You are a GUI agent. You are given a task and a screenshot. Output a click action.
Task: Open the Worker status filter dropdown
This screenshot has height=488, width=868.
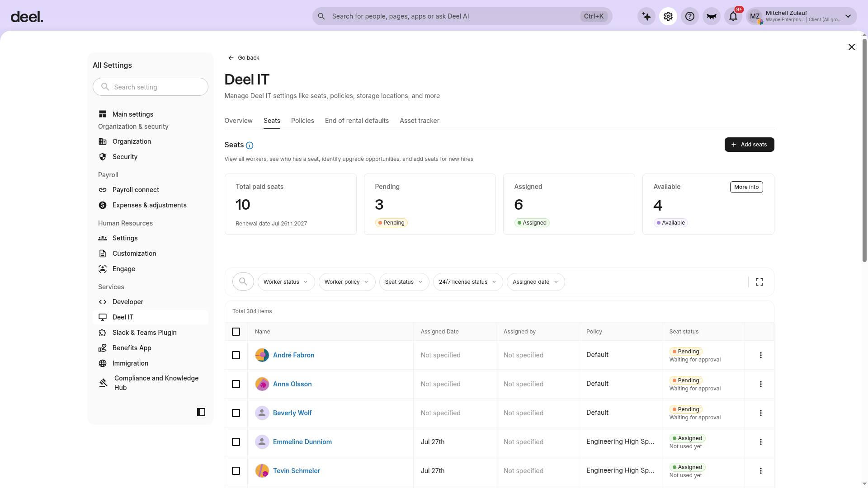point(286,282)
